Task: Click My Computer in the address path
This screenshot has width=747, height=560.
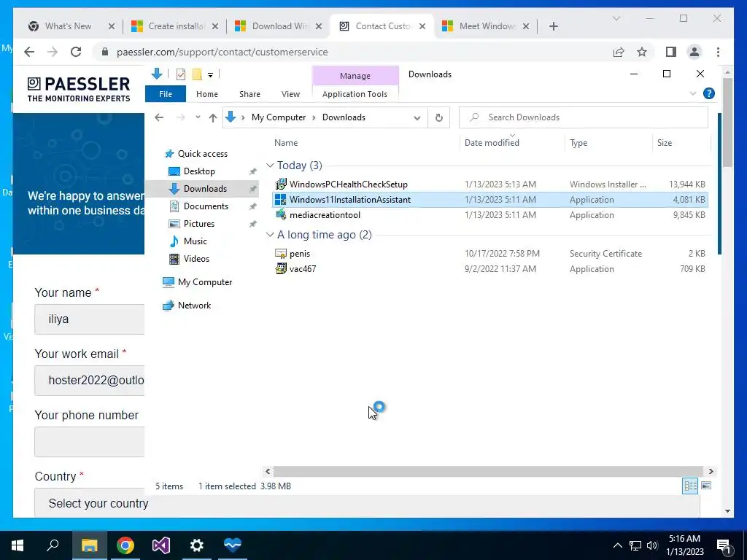Action: point(279,117)
